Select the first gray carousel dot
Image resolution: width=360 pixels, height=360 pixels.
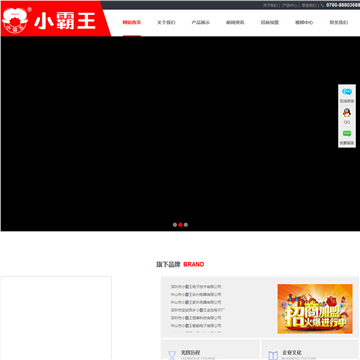[175, 225]
